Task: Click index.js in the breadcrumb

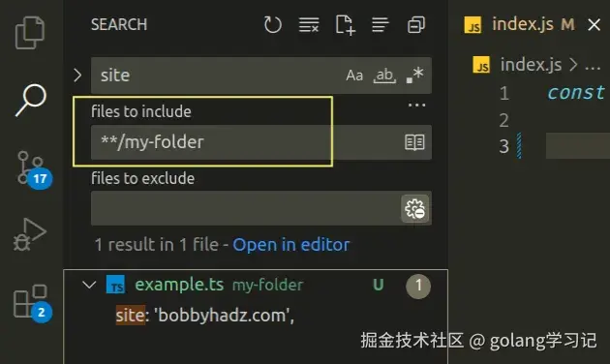Action: click(531, 65)
